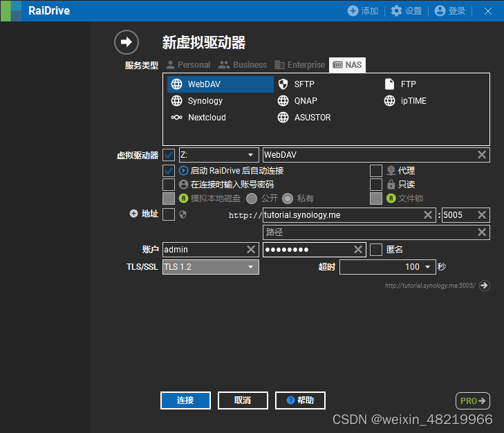504x433 pixels.
Task: Open the TLS 1.2 dropdown
Action: [211, 267]
